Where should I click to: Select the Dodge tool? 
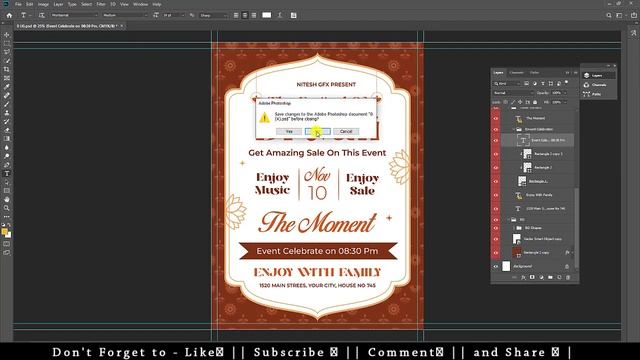(7, 156)
